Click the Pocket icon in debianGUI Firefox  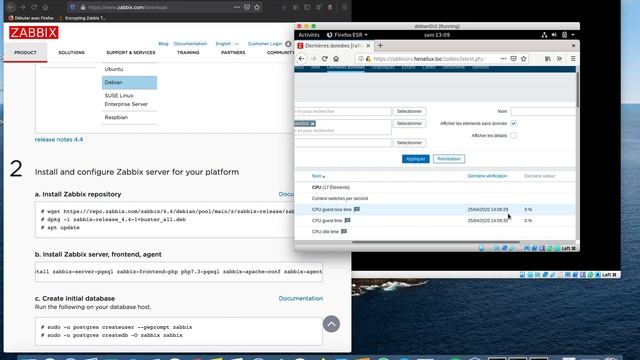coord(513,59)
